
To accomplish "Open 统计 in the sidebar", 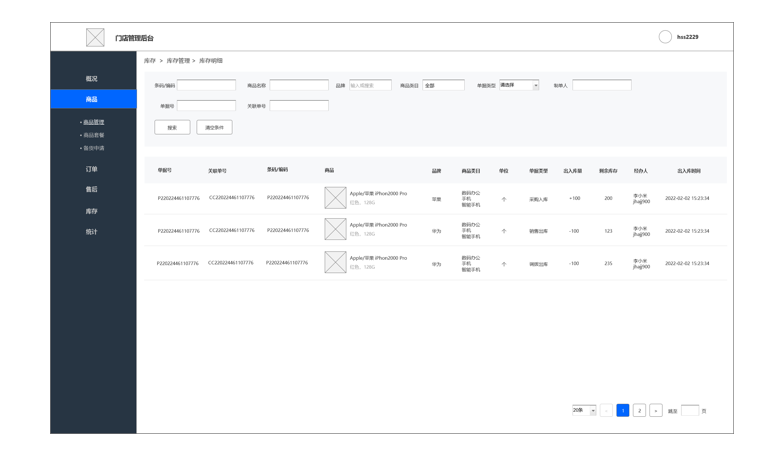I will 92,232.
